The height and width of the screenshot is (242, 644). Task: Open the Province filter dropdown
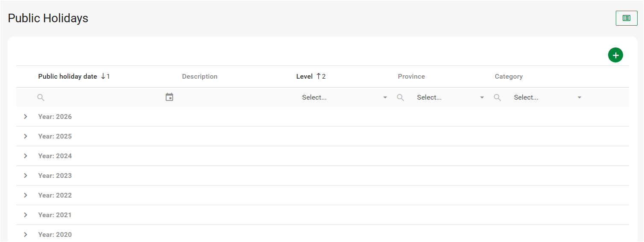coord(450,97)
